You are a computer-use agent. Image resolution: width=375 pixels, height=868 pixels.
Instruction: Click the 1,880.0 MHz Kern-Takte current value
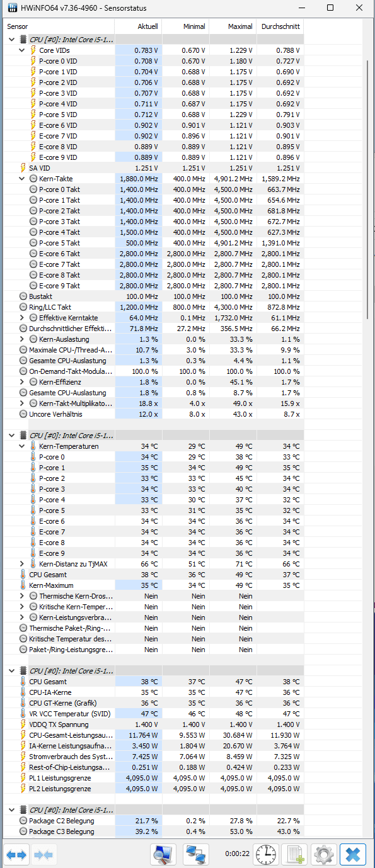138,179
